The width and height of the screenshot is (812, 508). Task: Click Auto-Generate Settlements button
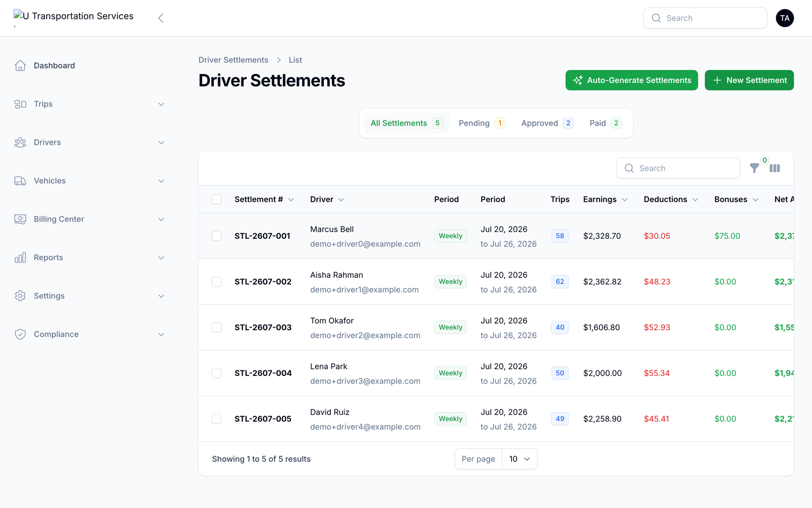632,80
